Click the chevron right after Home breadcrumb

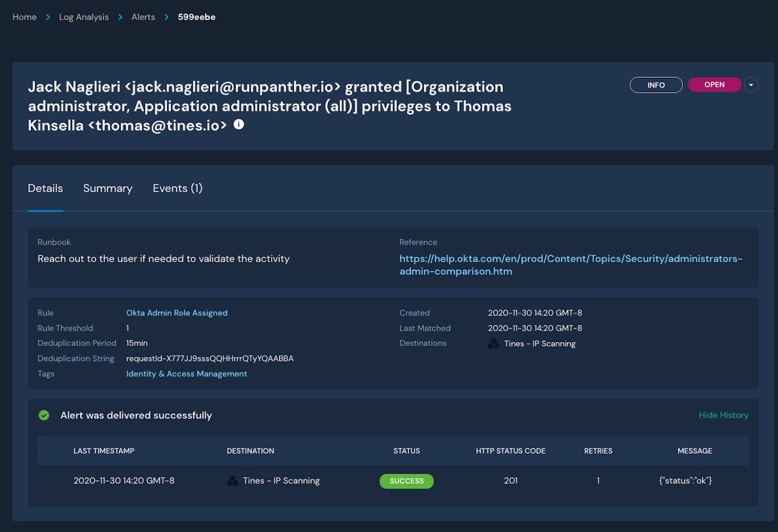point(48,17)
